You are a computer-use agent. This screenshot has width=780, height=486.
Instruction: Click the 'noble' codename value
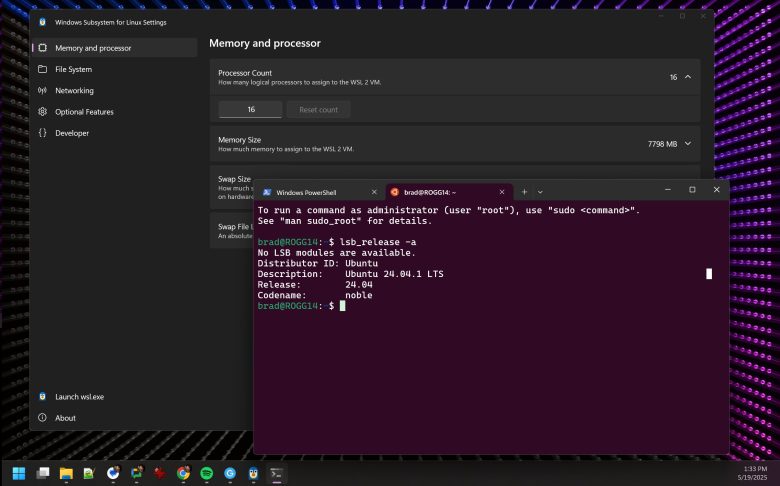359,295
